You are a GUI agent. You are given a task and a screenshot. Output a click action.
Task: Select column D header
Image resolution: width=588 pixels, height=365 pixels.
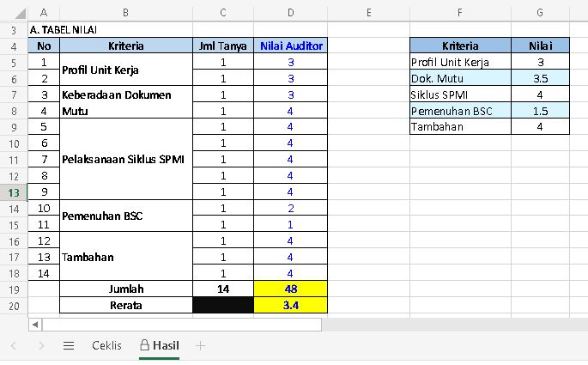pos(292,13)
